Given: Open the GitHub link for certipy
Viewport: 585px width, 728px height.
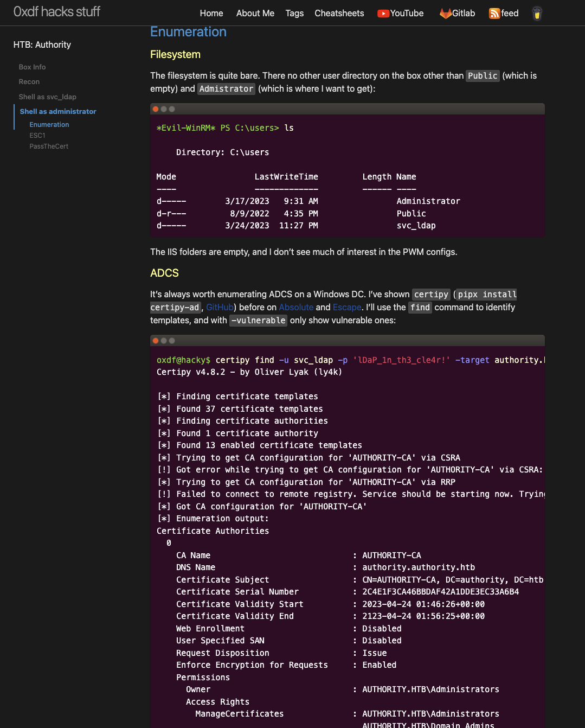Looking at the screenshot, I should pos(220,307).
